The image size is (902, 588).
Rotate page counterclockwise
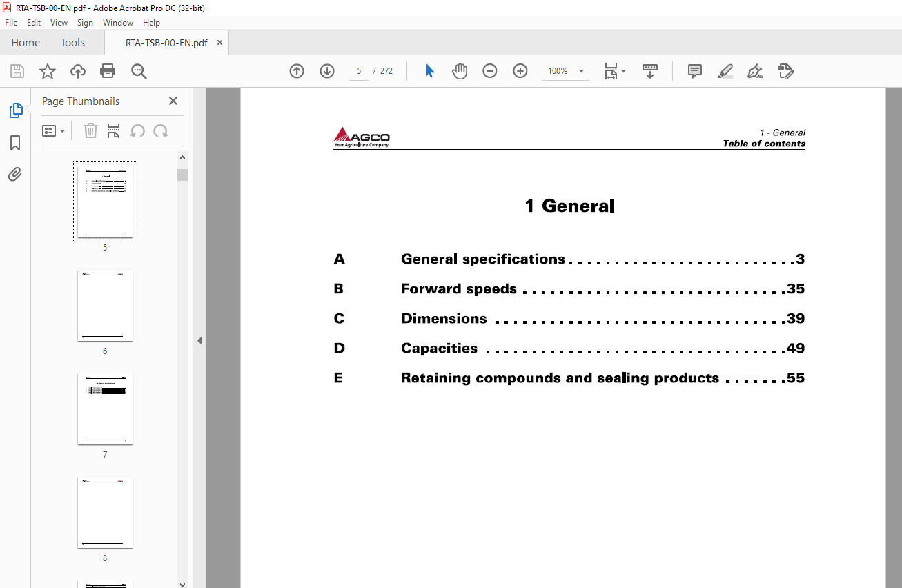[137, 130]
